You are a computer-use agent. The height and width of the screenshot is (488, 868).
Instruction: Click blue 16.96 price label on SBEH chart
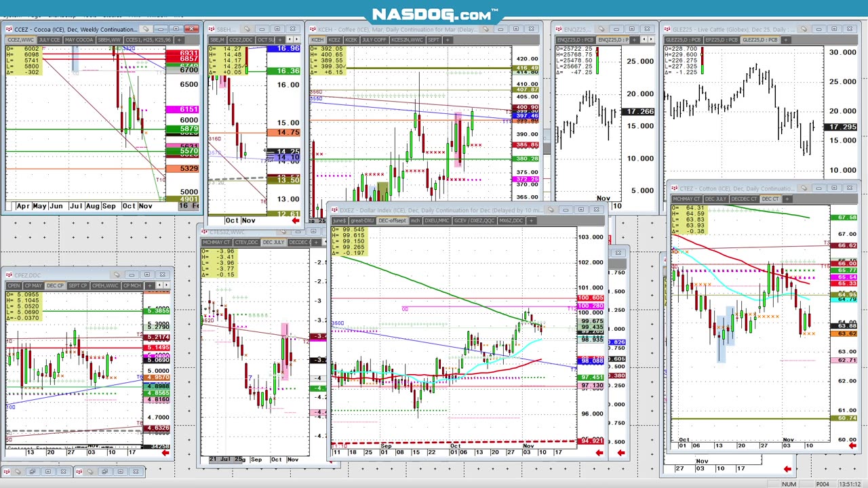coord(283,49)
